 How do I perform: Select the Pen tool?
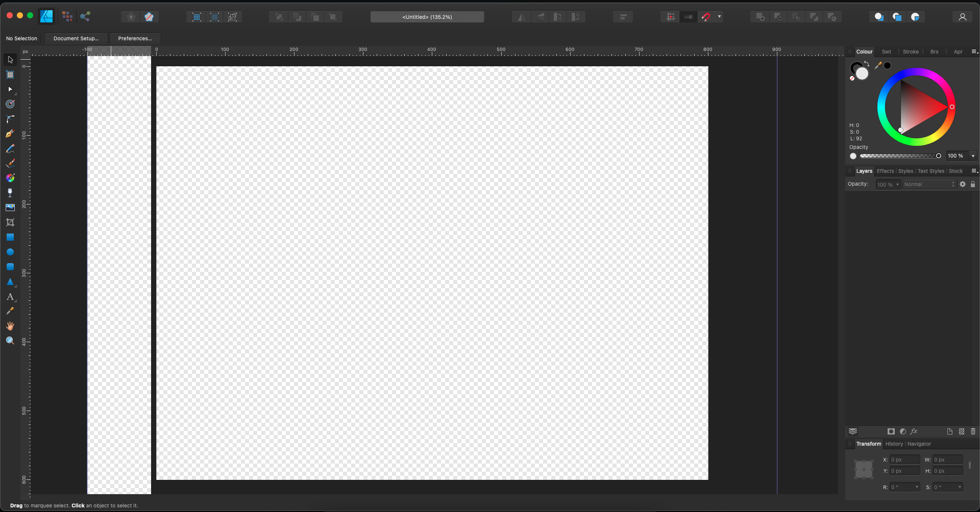pos(10,134)
